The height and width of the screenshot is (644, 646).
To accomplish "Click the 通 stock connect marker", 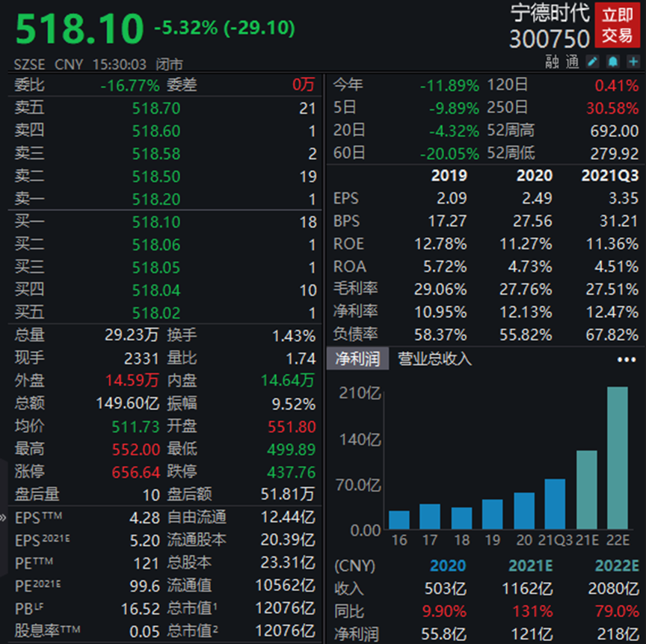I will coord(572,62).
